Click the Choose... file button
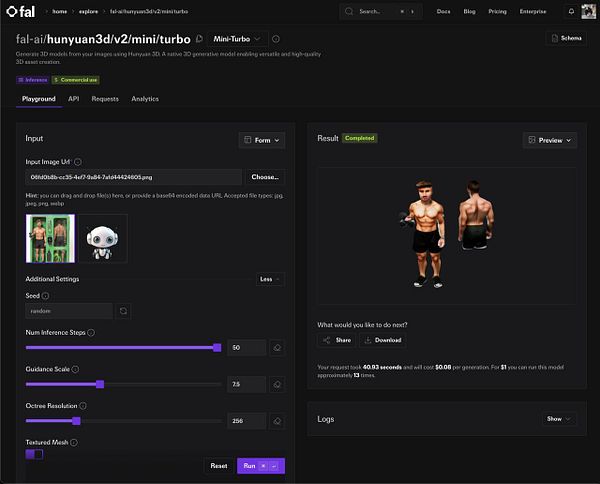Image resolution: width=600 pixels, height=484 pixels. [265, 177]
